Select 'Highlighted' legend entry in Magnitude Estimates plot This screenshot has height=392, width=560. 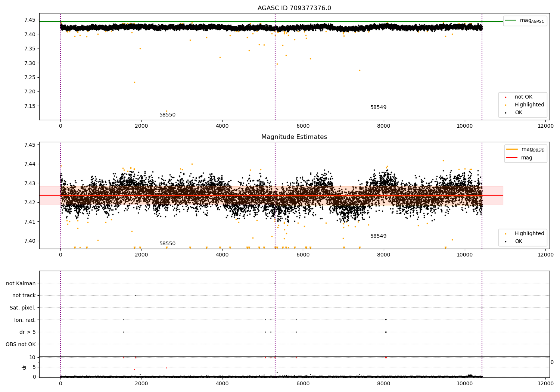point(529,234)
